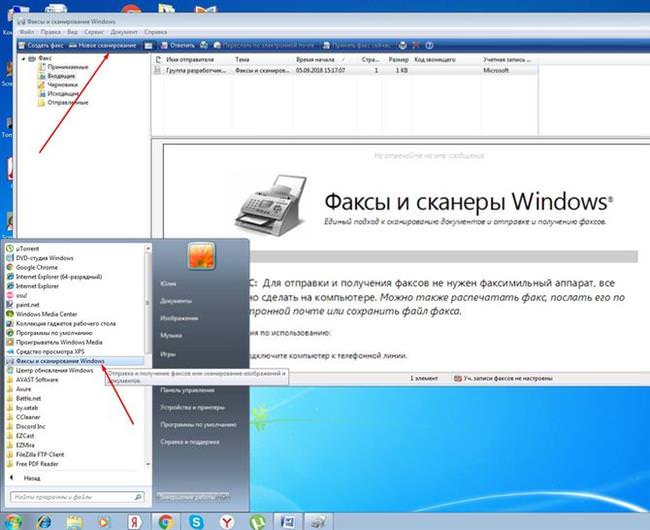Open the Вид menu
The height and width of the screenshot is (530, 650).
coord(72,32)
